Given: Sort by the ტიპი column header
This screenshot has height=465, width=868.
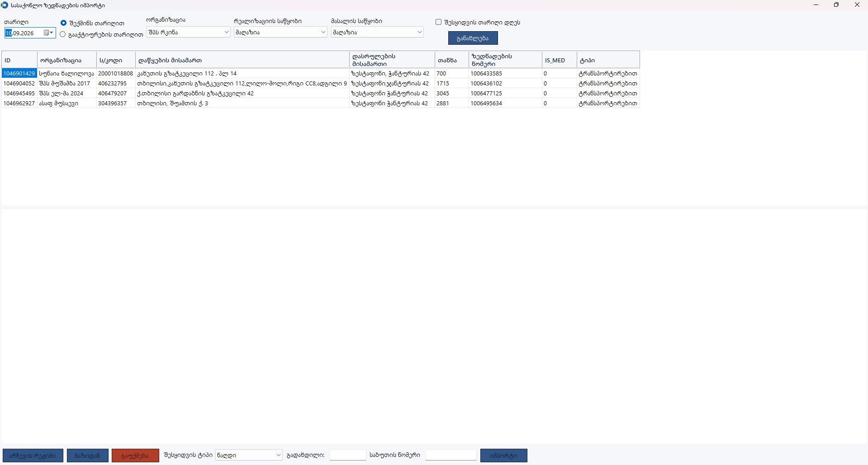Looking at the screenshot, I should [x=608, y=60].
